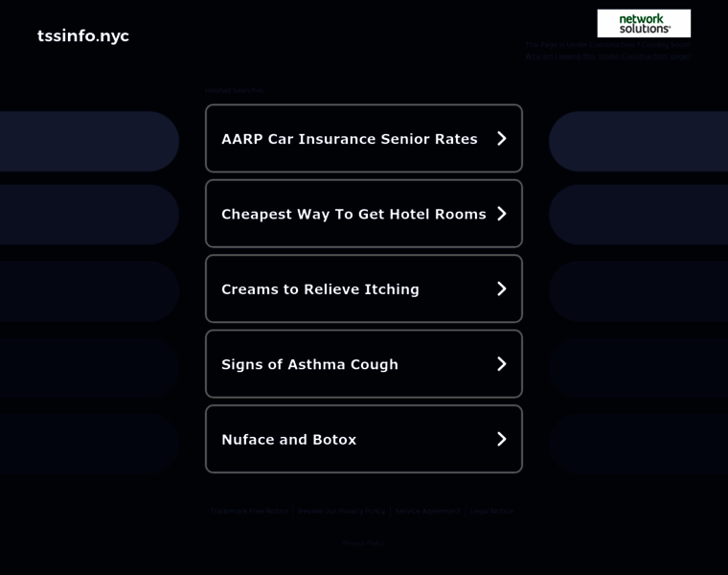Click the chevron beside Signs of Asthma Cough
Viewport: 728px width, 575px height.
tap(501, 364)
